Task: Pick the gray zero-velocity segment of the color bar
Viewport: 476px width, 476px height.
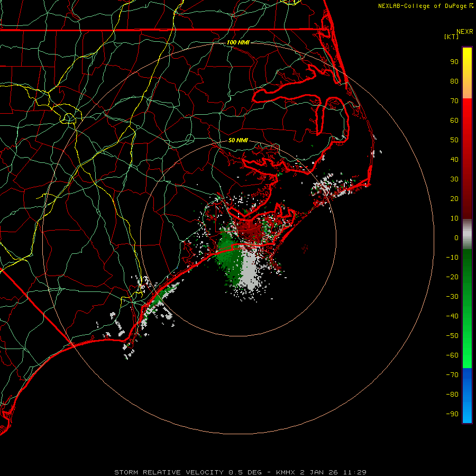Action: pyautogui.click(x=467, y=234)
